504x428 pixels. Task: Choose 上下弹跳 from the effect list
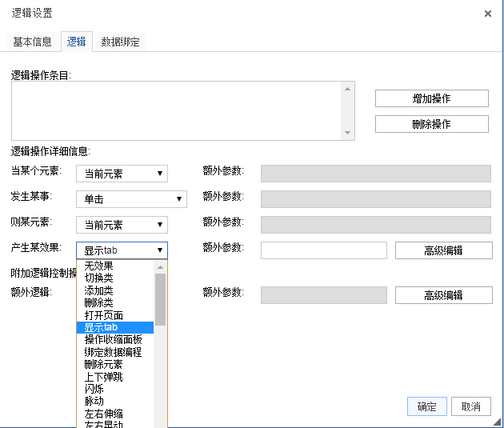115,377
